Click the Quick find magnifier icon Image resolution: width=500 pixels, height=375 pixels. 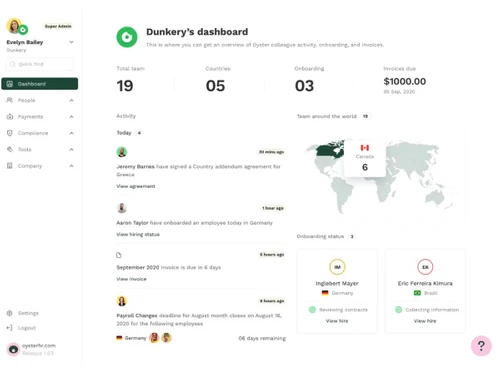tap(13, 64)
